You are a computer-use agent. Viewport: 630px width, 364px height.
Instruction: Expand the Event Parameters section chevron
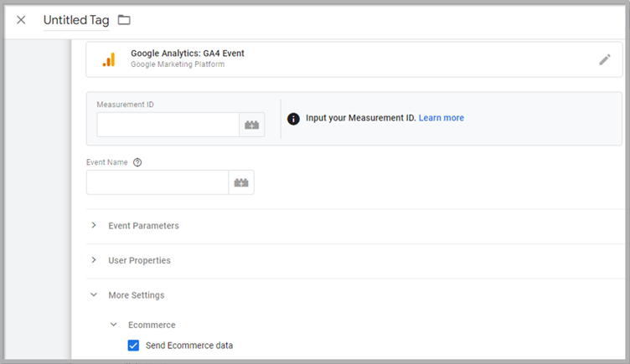[x=94, y=226]
